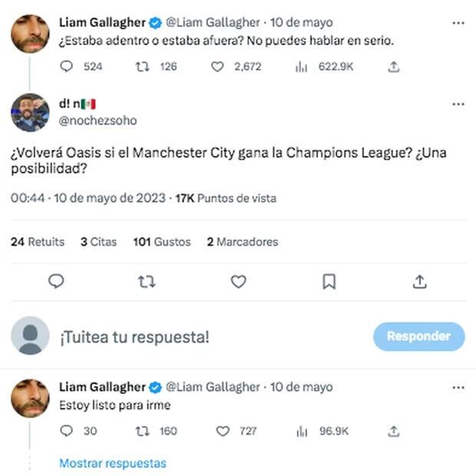476x476 pixels.
Task: View analytics icon on bottom Liam tweet
Action: pyautogui.click(x=302, y=431)
